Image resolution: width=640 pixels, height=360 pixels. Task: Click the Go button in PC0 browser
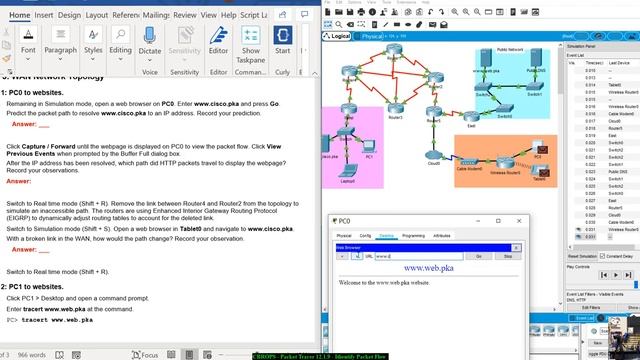[478, 256]
